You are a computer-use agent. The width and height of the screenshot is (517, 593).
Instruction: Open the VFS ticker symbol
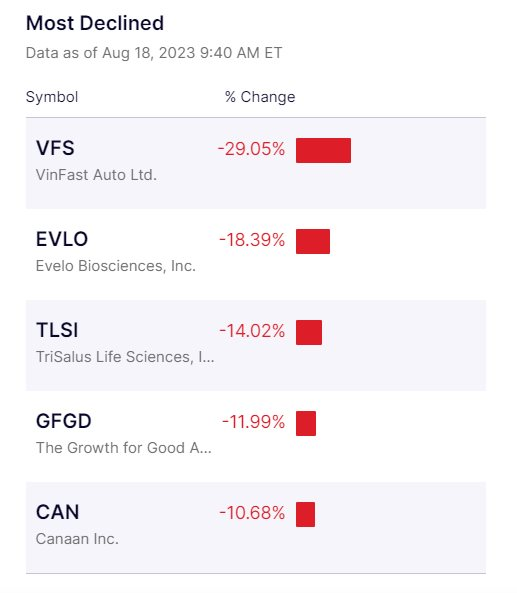tap(55, 148)
